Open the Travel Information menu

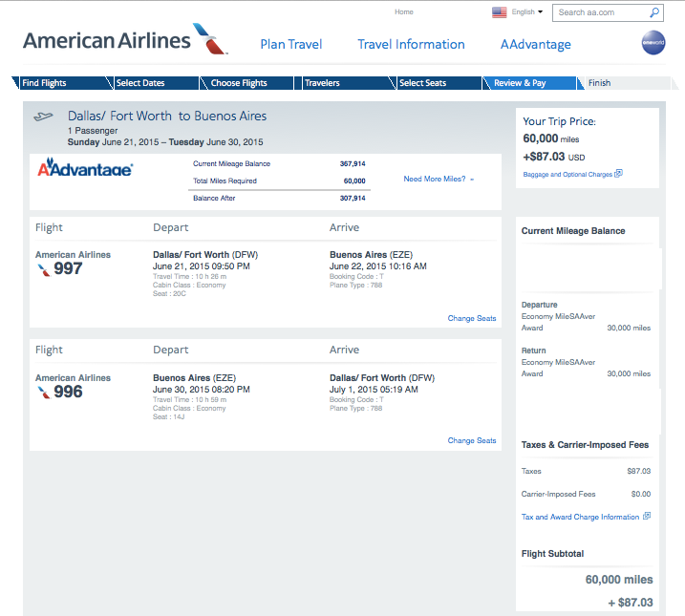[x=411, y=44]
